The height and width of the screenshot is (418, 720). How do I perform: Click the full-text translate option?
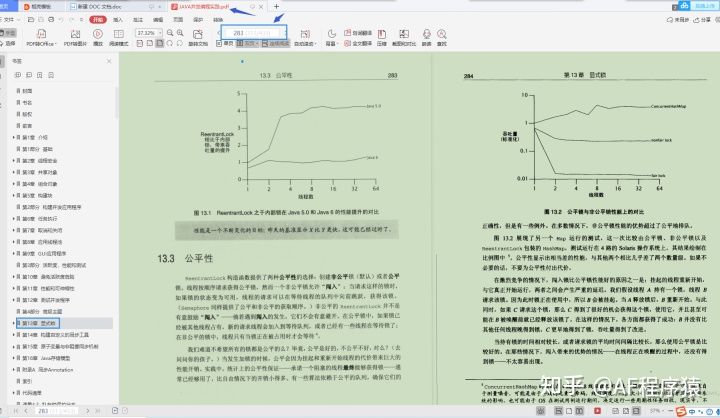[358, 43]
